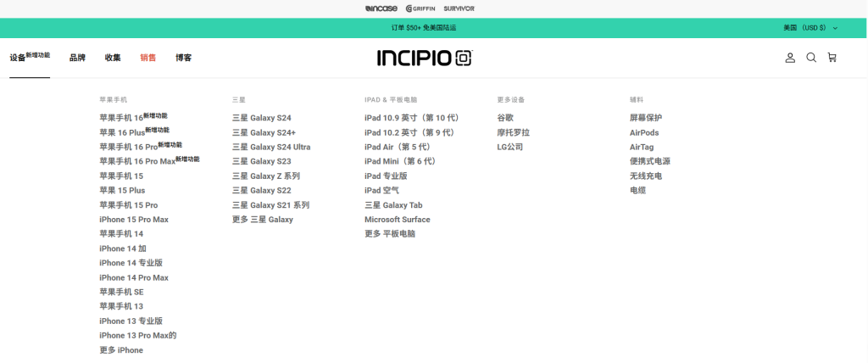The image size is (868, 363).
Task: Open the shopping cart icon
Action: click(832, 58)
